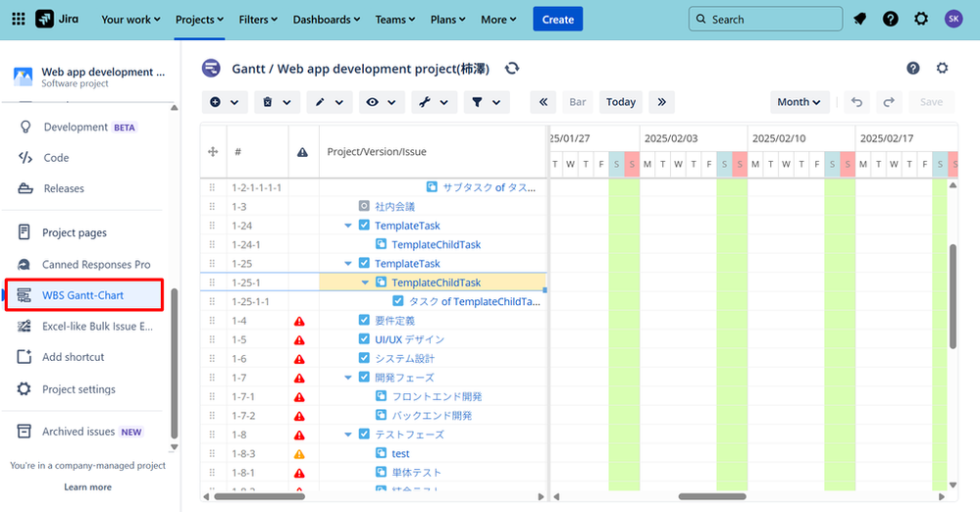Open the フロントエンド開発 issue link

(x=437, y=396)
